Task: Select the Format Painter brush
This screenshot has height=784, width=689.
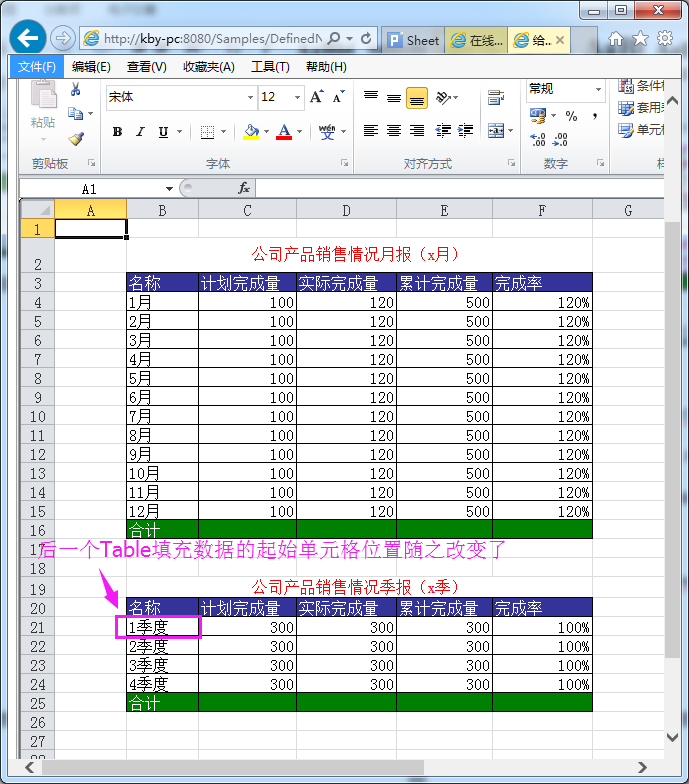Action: tap(76, 139)
